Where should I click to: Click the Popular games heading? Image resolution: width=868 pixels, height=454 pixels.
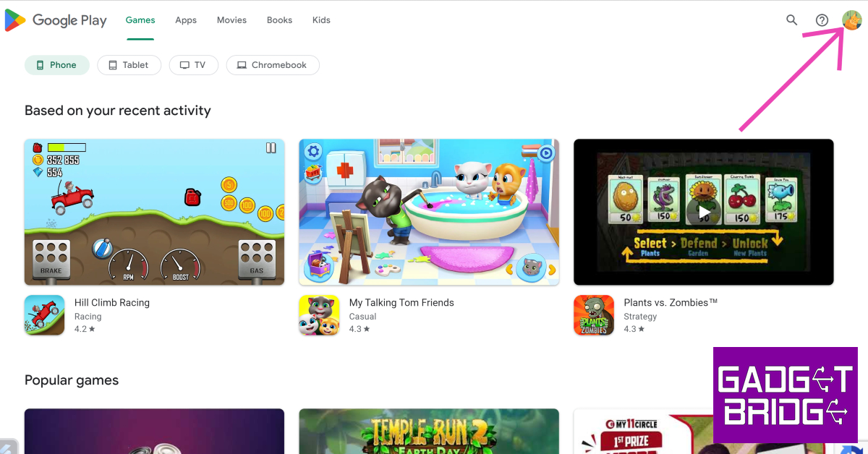[72, 380]
